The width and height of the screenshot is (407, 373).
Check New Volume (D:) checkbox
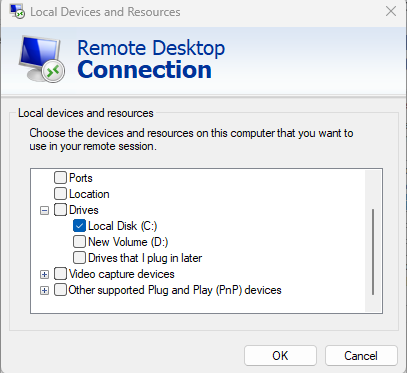point(79,242)
